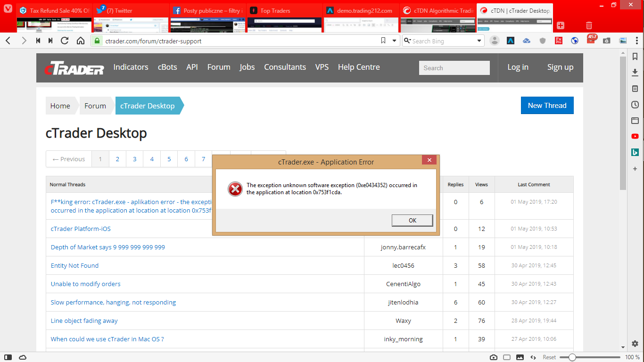
Task: Open the Jobs nav item
Action: (247, 67)
